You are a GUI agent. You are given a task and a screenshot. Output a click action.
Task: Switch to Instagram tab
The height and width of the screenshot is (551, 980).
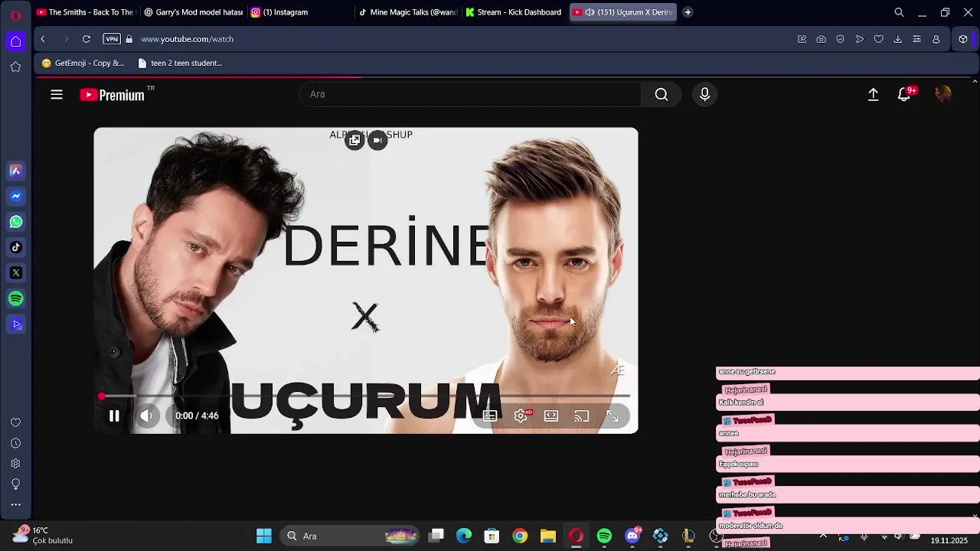(x=300, y=12)
